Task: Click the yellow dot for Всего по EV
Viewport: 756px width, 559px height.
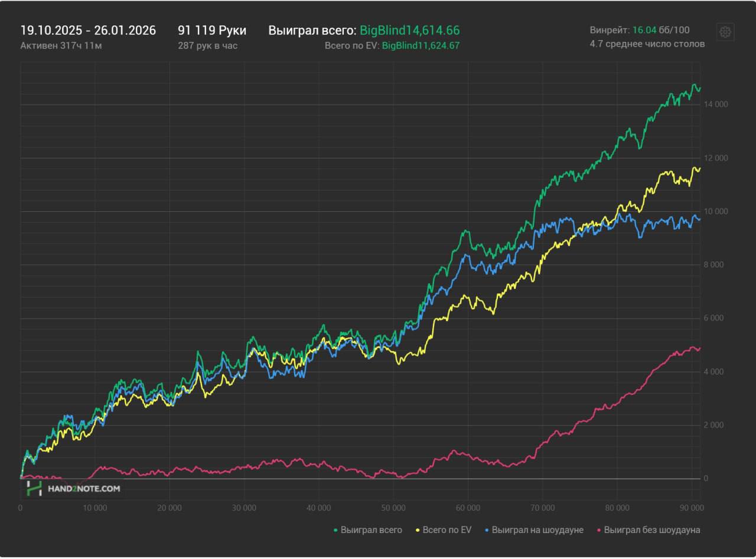Action: click(x=418, y=530)
